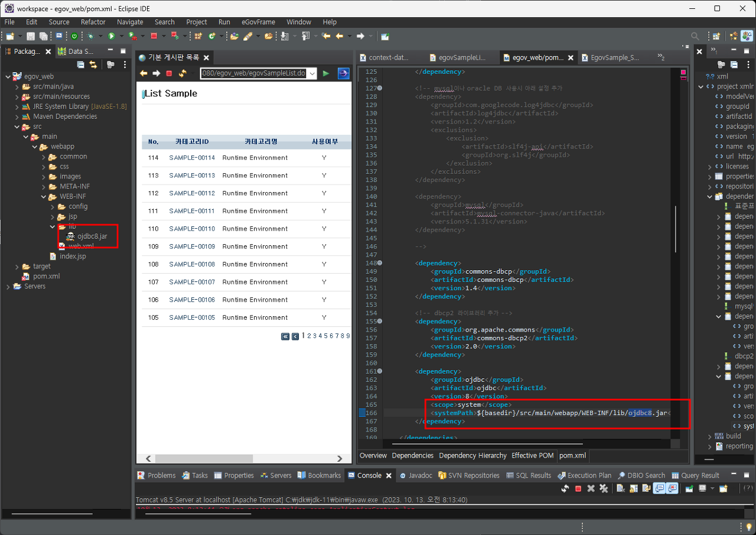Select index.jsp in Package Explorer
Viewport: 756px width, 535px height.
(68, 257)
